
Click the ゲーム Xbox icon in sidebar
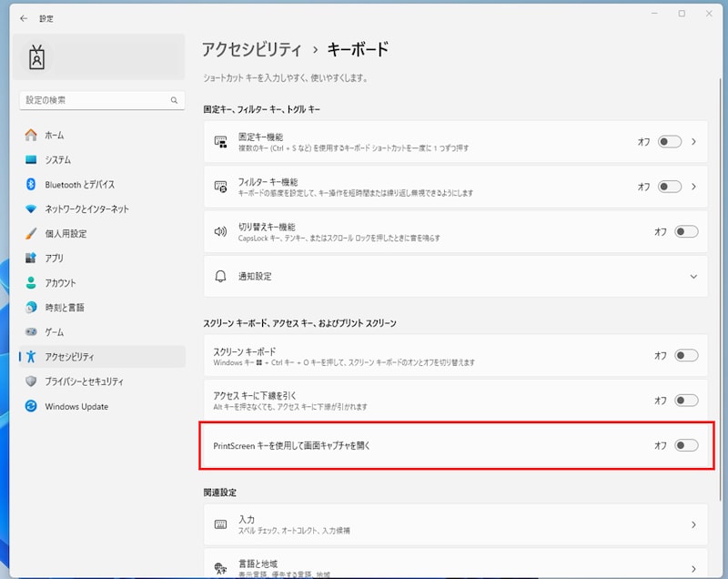click(x=30, y=332)
